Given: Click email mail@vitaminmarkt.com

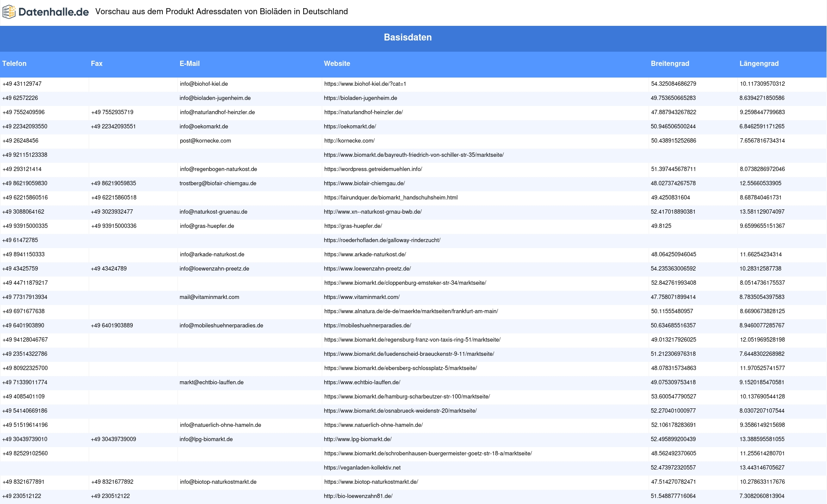Looking at the screenshot, I should tap(209, 297).
